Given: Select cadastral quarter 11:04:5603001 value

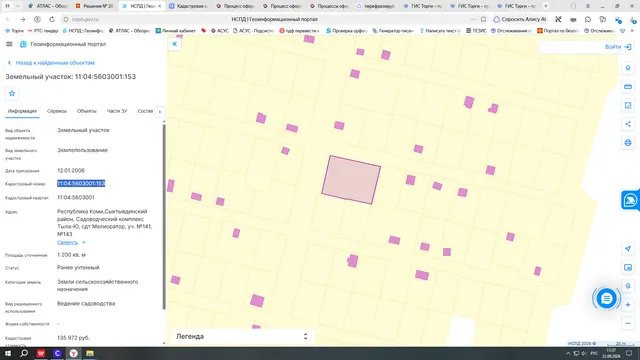Looking at the screenshot, I should pos(76,198).
